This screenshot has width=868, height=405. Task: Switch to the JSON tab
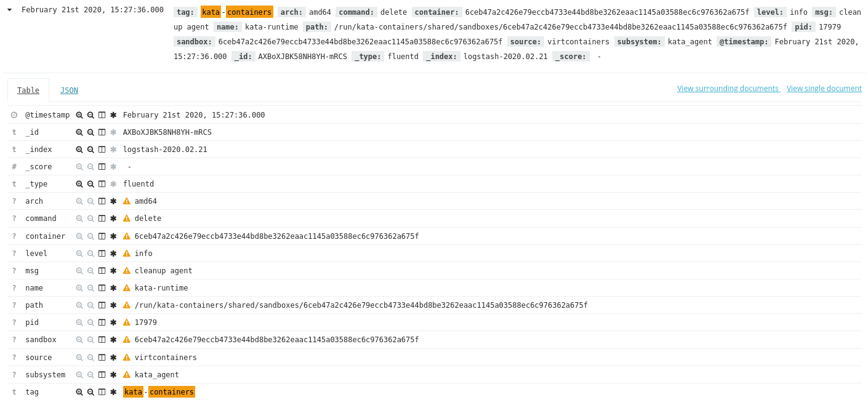pos(69,90)
